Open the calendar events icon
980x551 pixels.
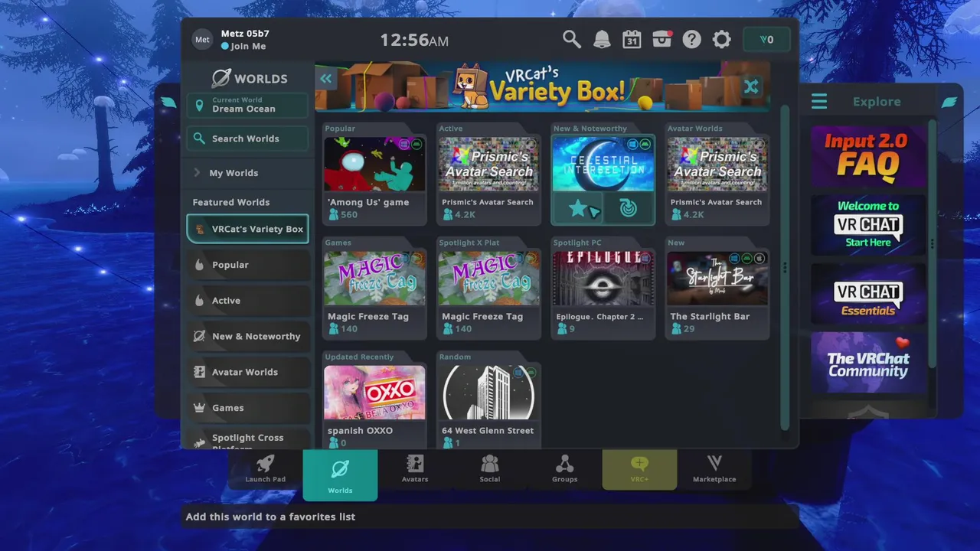click(632, 39)
